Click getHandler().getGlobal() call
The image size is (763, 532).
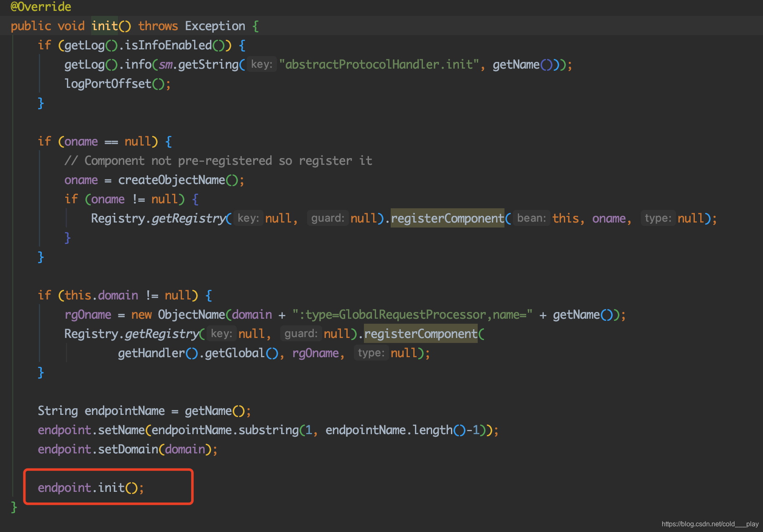coord(198,353)
